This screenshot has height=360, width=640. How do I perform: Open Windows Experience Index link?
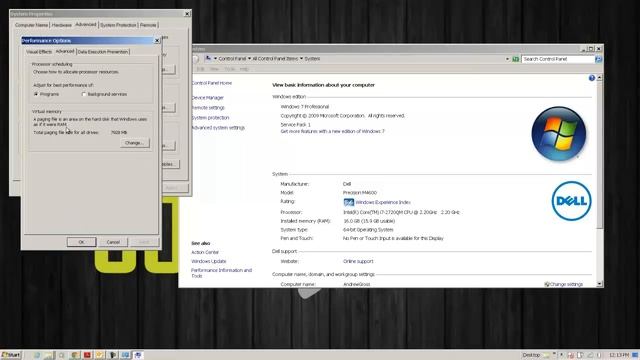pyautogui.click(x=383, y=202)
